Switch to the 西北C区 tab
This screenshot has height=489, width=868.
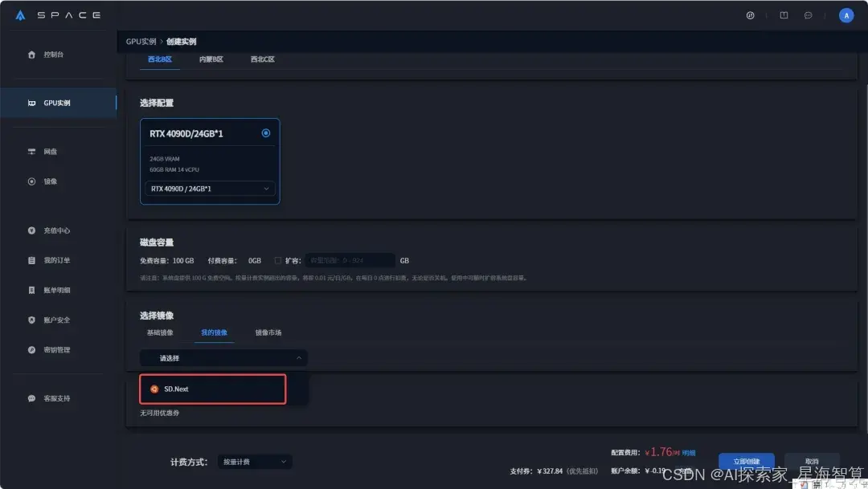[262, 59]
